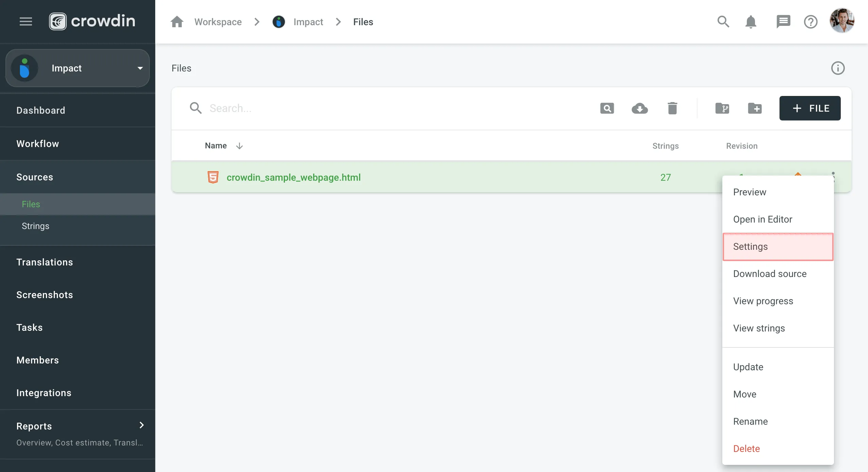Open the messages chat icon
Screen dimensions: 868x472
(783, 22)
